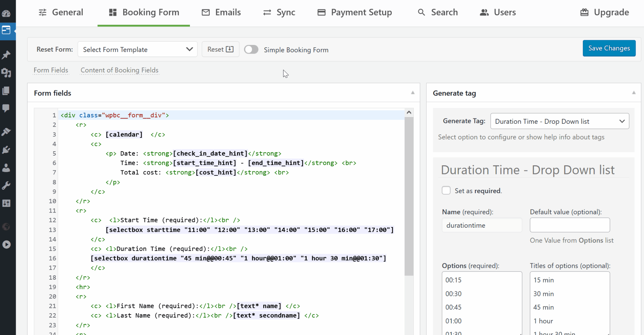Open the Comments sidebar icon

tap(6, 108)
